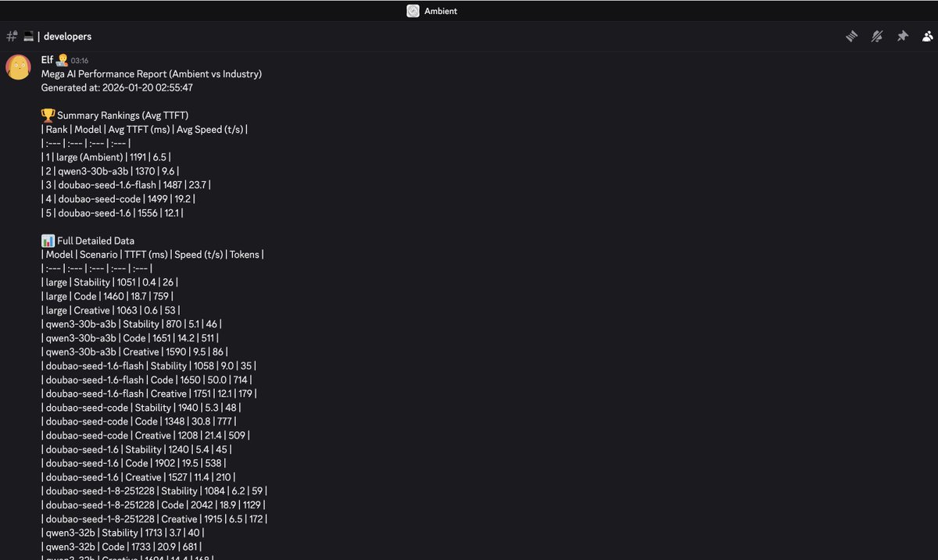938x560 pixels.
Task: Open pinned messages with the pin icon
Action: pos(902,36)
